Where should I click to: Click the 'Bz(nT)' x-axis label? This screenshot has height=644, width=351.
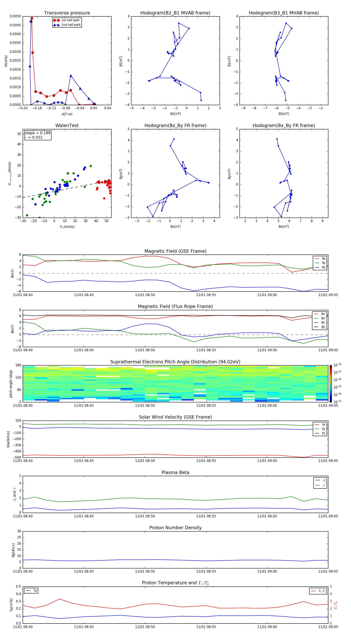pos(175,227)
